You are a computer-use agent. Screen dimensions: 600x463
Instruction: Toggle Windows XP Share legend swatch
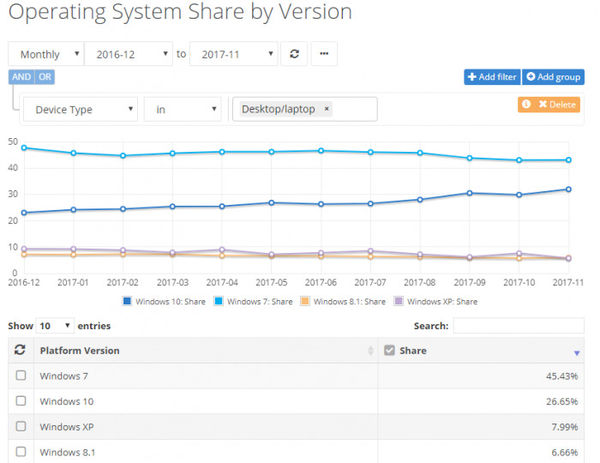[x=398, y=301]
